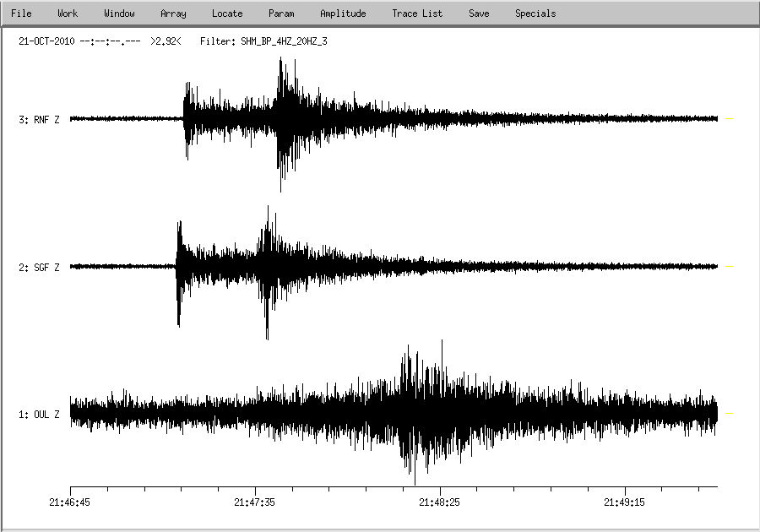This screenshot has width=760, height=532.
Task: Open the Param menu
Action: click(x=281, y=14)
